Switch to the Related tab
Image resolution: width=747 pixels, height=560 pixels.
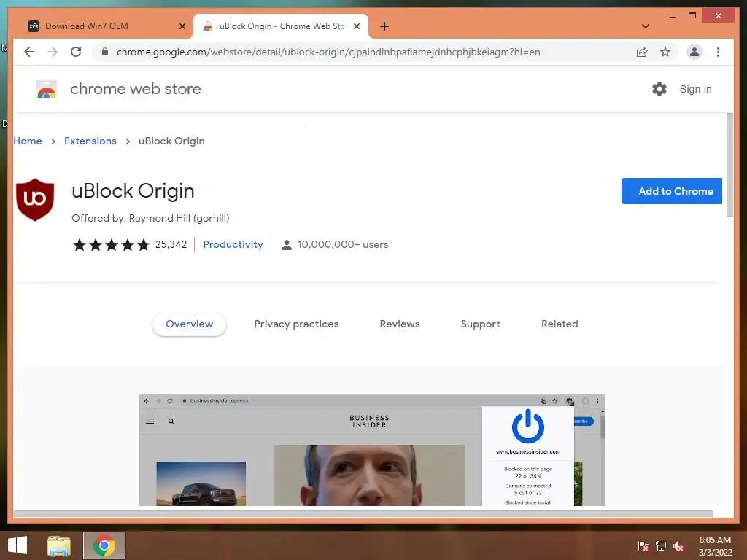point(560,324)
